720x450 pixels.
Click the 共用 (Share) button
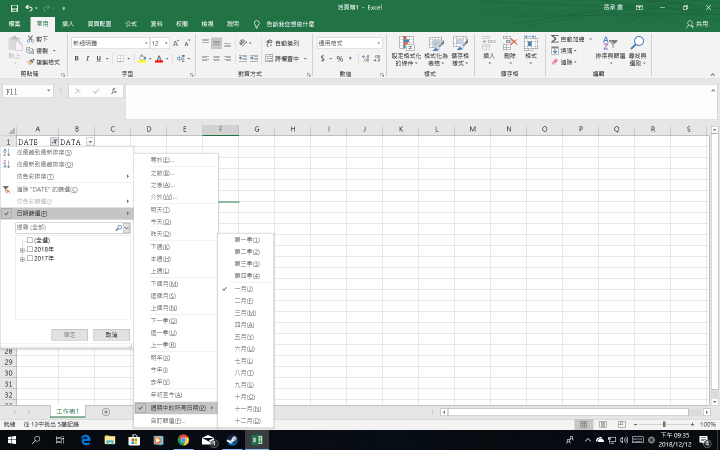[x=697, y=24]
